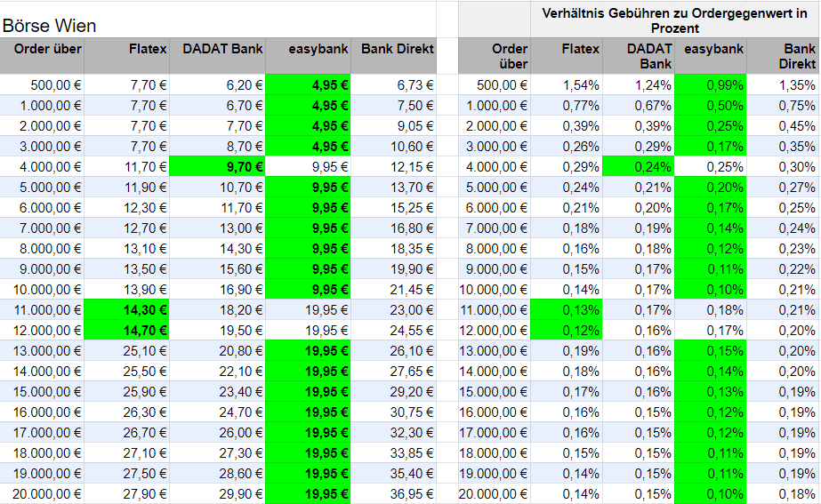The width and height of the screenshot is (821, 504).
Task: Select the green 0,13% Flatex cell
Action: 567,310
